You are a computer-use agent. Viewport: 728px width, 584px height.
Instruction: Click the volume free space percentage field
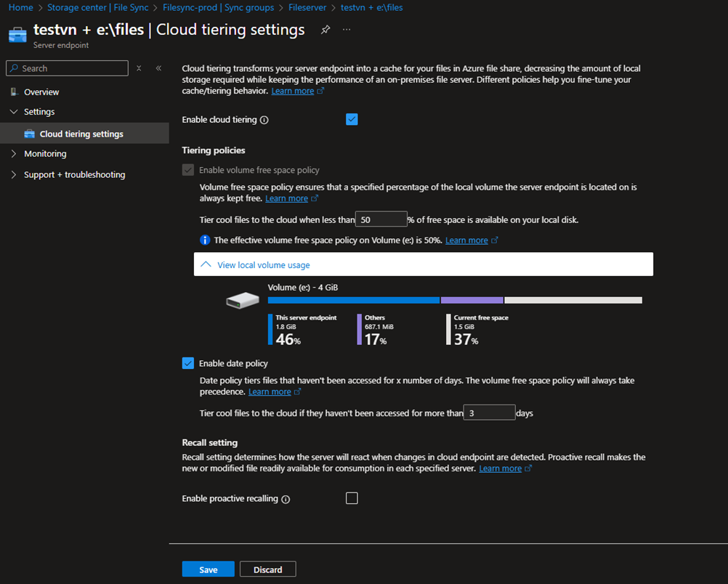(381, 219)
